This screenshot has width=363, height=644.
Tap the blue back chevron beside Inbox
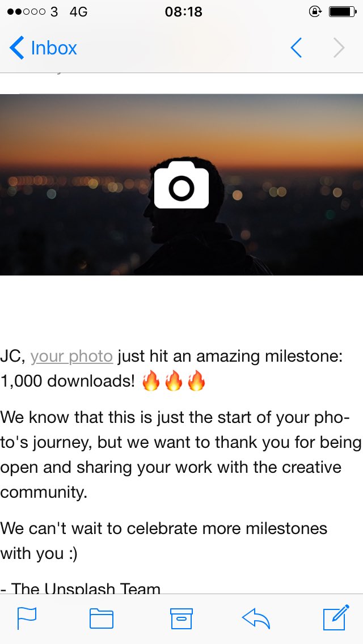[17, 48]
